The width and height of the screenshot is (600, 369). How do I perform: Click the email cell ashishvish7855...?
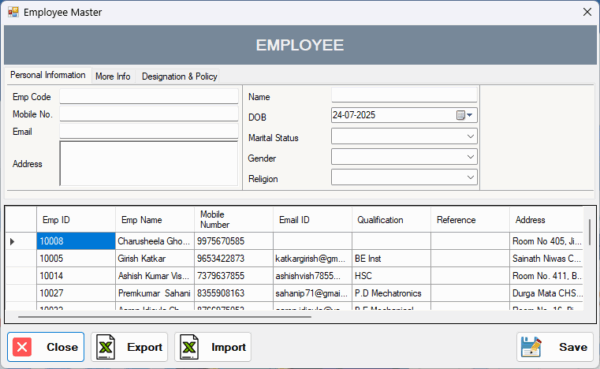click(x=312, y=276)
